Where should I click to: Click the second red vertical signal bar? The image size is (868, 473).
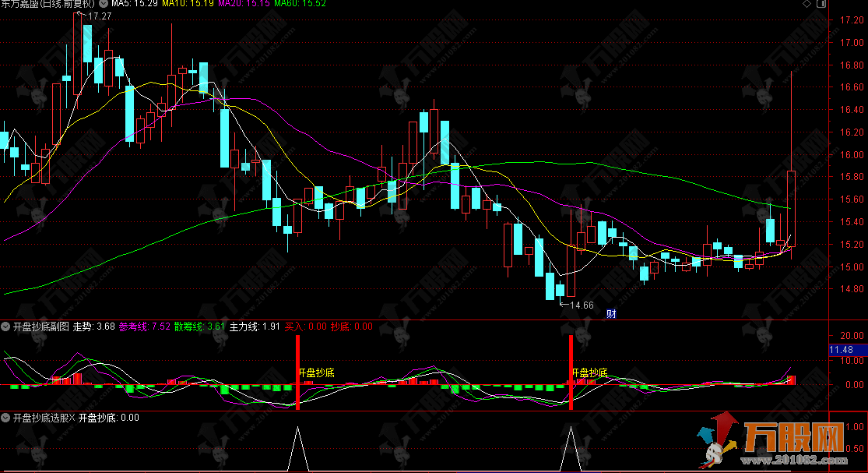[x=571, y=372]
